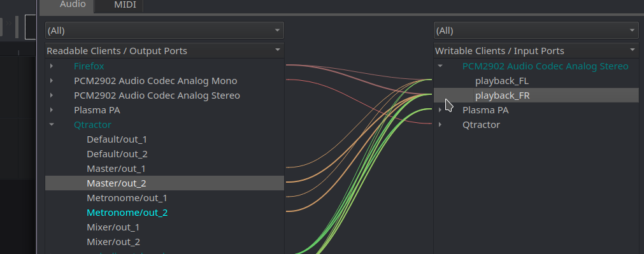The width and height of the screenshot is (644, 254).
Task: Click the Writable Clients / Input Ports header
Action: coord(536,51)
